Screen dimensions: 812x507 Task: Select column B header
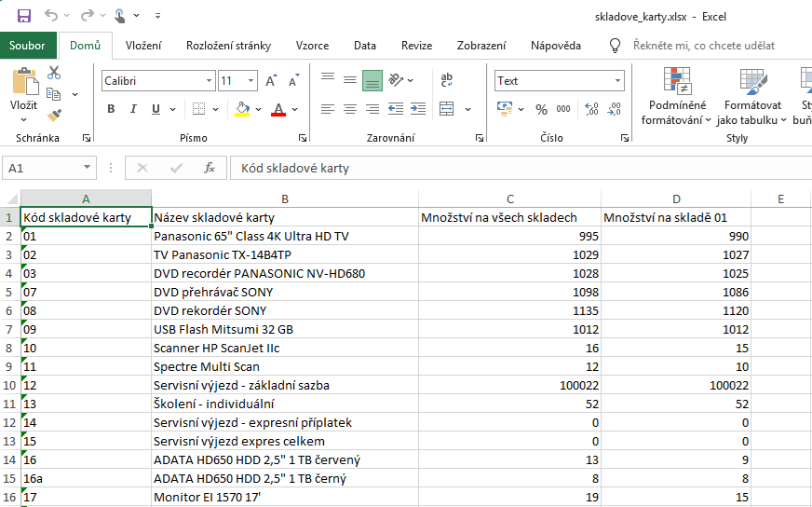coord(285,199)
